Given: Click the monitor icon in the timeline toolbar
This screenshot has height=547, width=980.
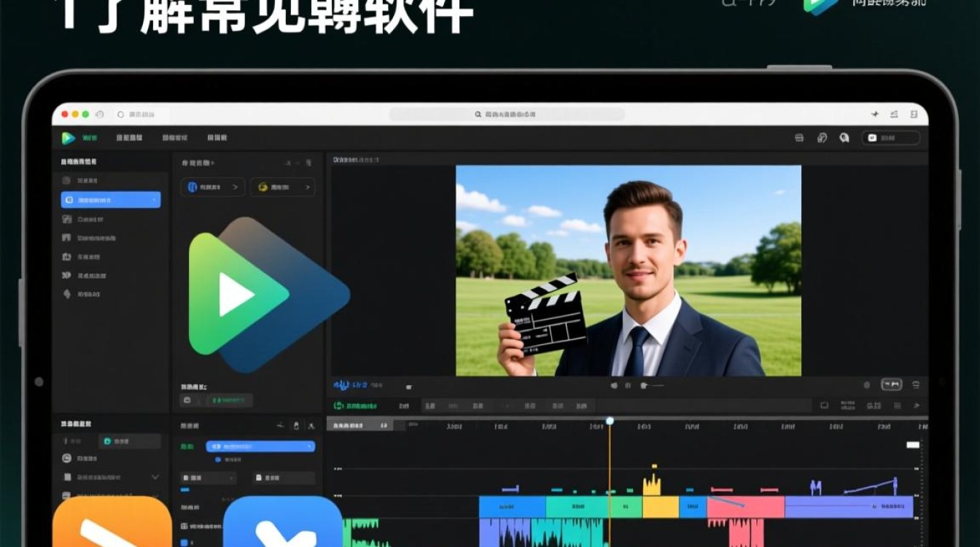Looking at the screenshot, I should (825, 406).
